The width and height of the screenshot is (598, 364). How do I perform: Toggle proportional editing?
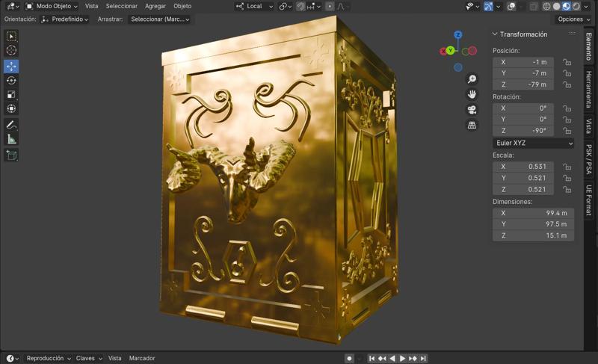coord(330,7)
